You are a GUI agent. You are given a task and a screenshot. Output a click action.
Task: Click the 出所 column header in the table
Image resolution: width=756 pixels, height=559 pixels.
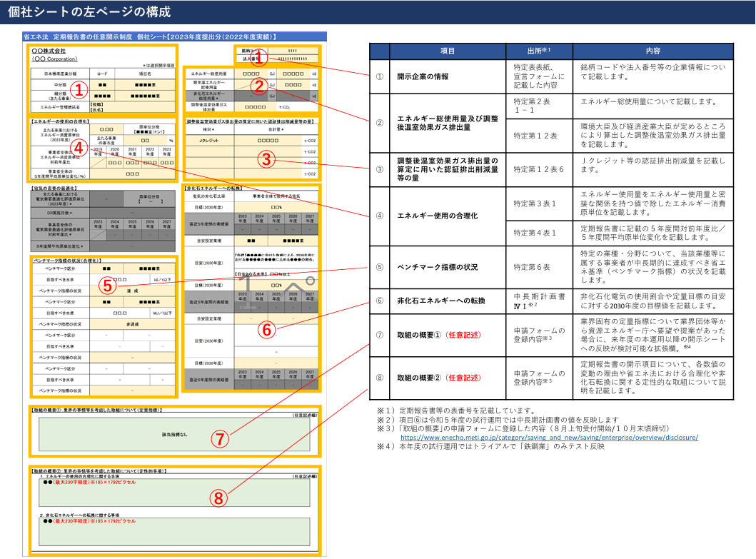tap(539, 51)
